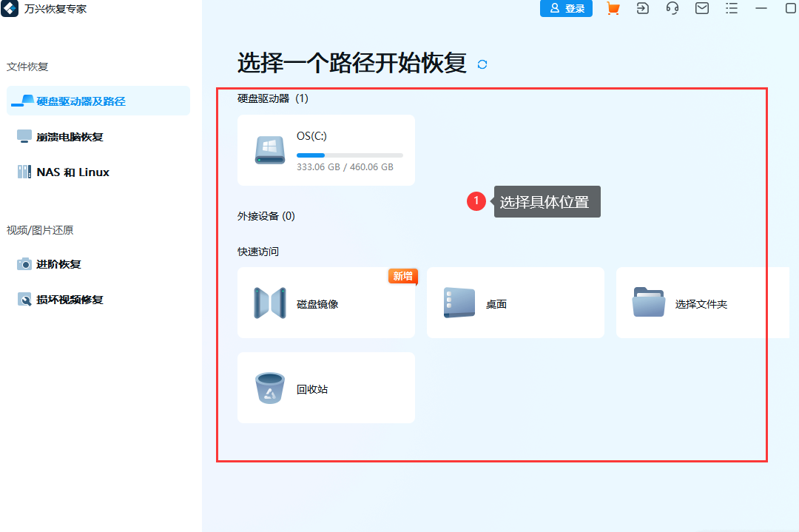Refresh the drive list with the refresh icon
The image size is (799, 532).
tap(482, 64)
